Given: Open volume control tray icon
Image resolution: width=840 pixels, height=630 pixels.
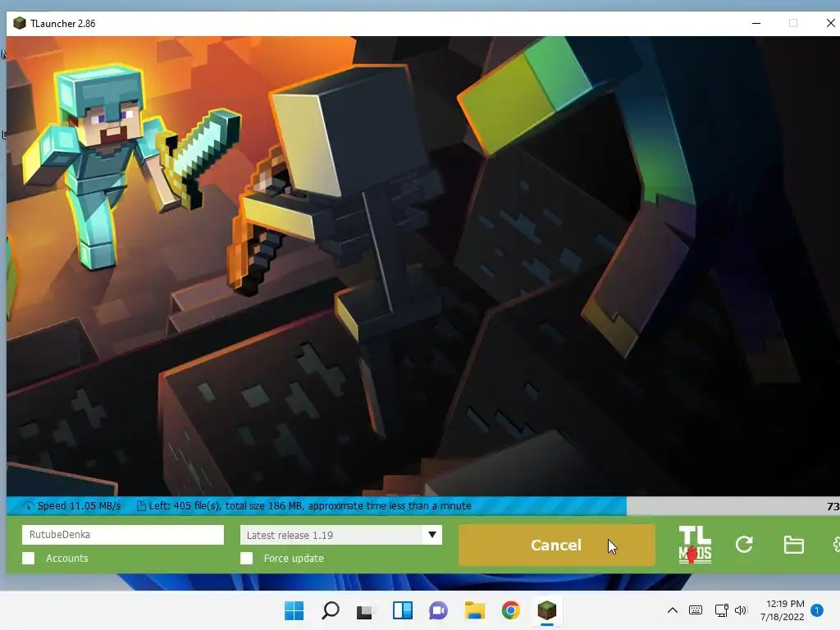Looking at the screenshot, I should click(x=741, y=610).
